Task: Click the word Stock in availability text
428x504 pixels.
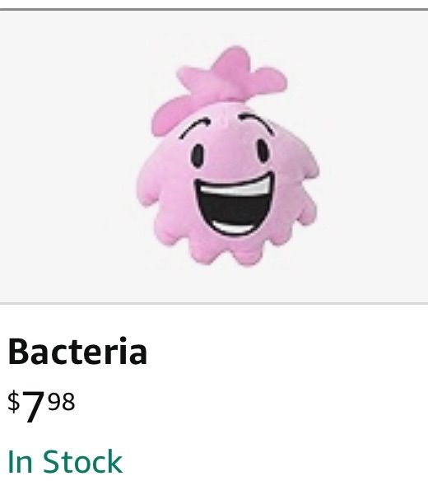Action: pos(82,461)
